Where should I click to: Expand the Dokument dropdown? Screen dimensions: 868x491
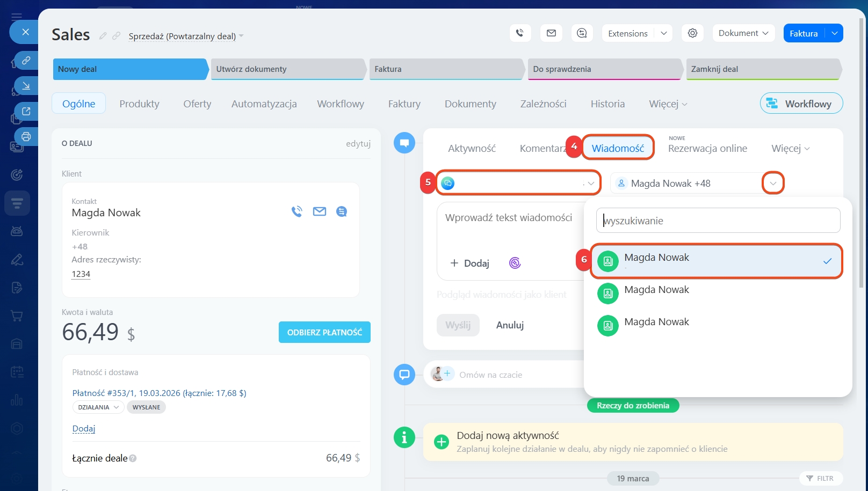(x=743, y=33)
